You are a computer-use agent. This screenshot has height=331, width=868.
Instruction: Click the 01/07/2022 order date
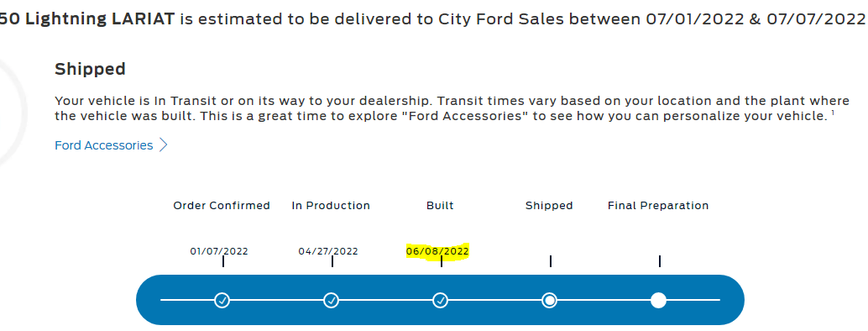click(x=219, y=251)
